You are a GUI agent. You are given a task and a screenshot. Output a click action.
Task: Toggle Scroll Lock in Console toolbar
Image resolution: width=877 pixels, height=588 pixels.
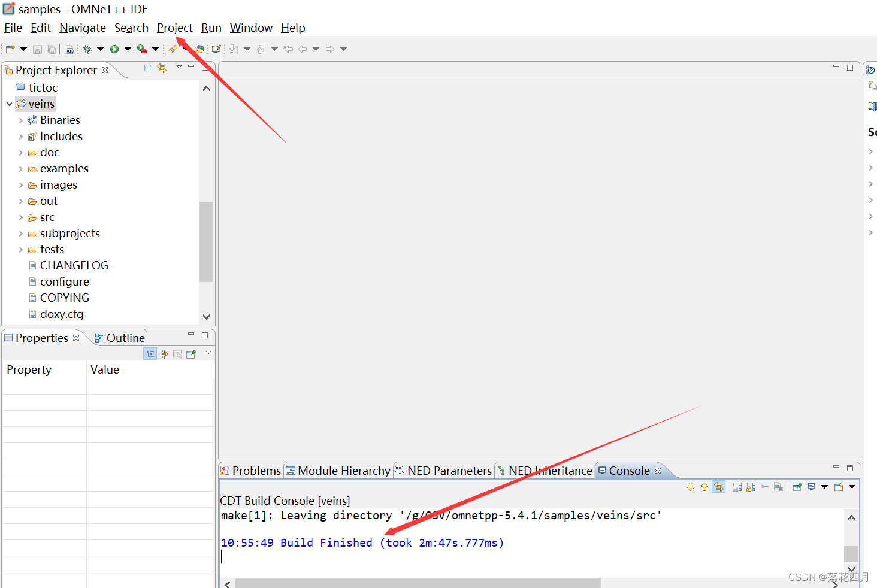[751, 487]
